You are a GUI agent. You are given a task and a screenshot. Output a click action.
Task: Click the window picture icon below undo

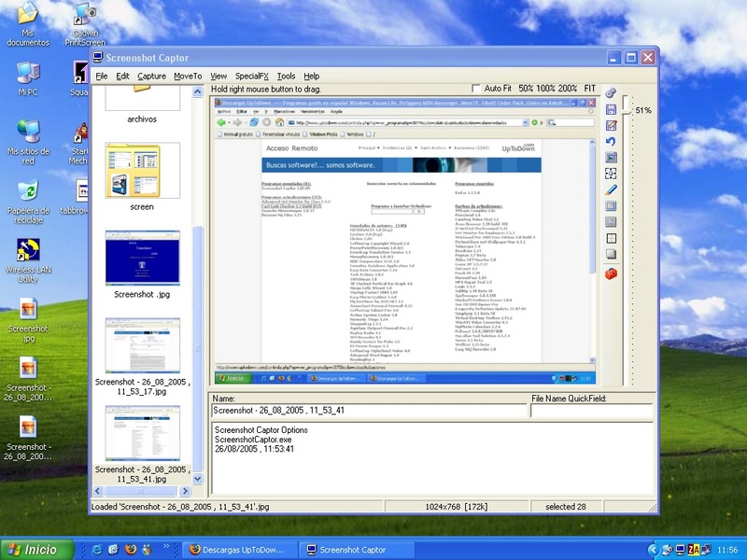pos(611,158)
